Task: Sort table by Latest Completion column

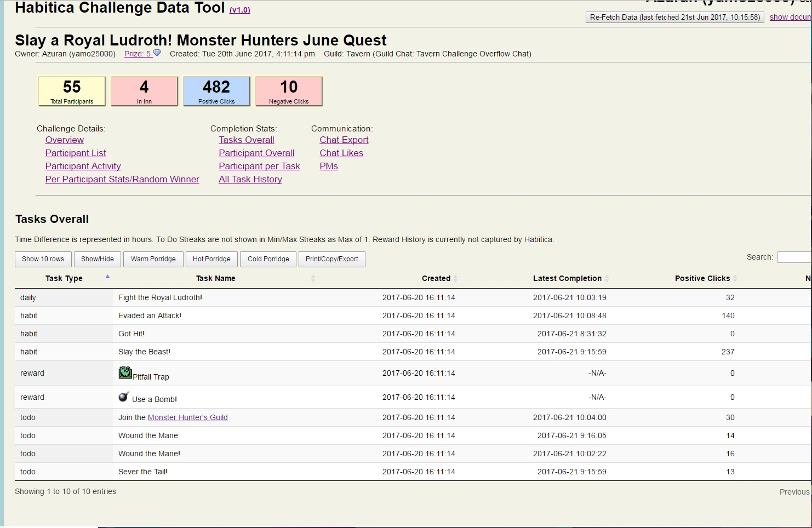Action: [568, 278]
